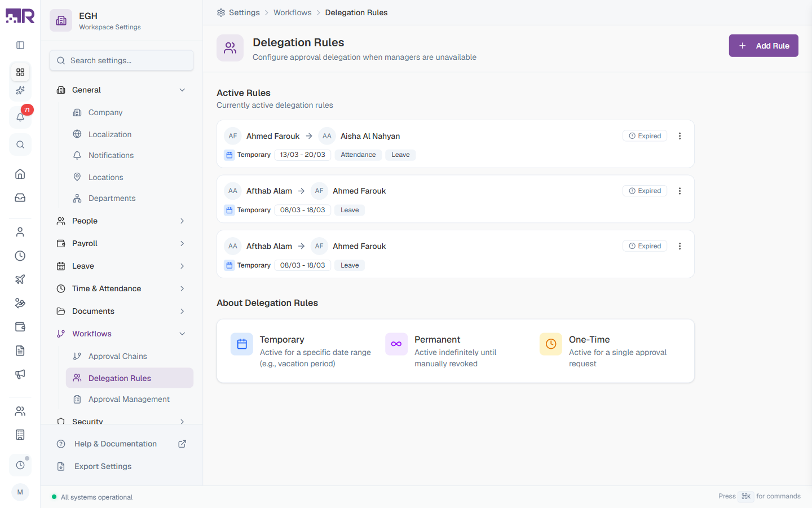The image size is (812, 508).
Task: Open Locations settings
Action: (130, 177)
